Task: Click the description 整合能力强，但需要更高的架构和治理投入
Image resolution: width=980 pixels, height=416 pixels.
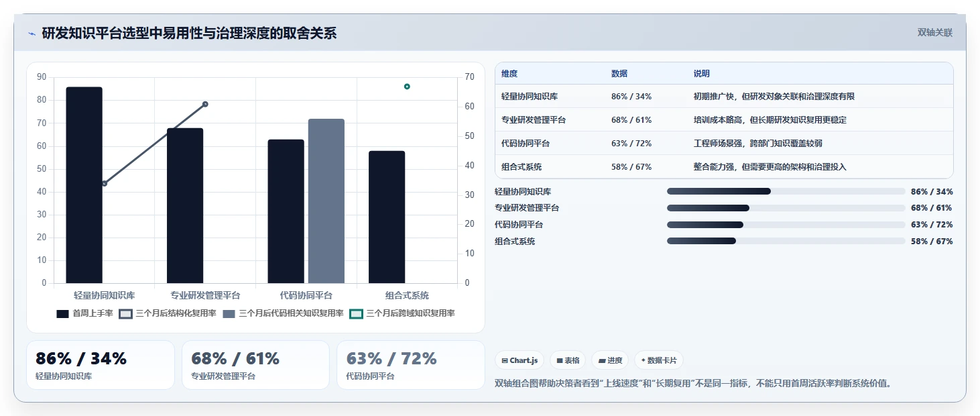Action: click(770, 167)
